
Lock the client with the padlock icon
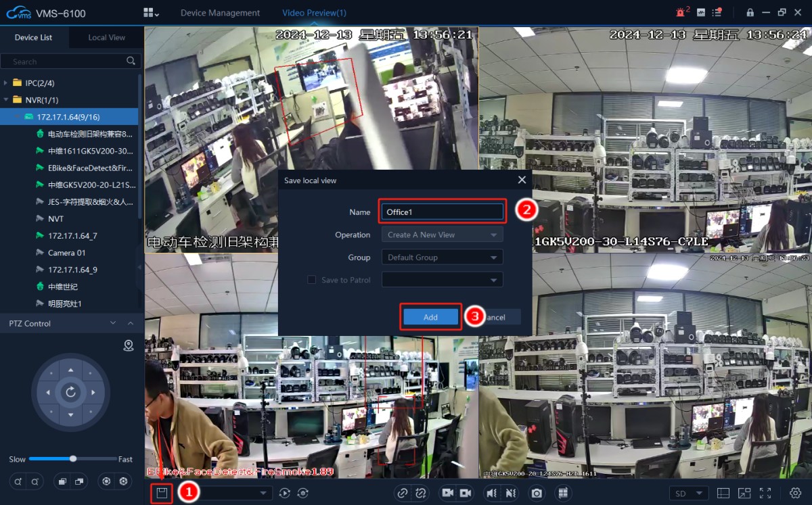750,13
